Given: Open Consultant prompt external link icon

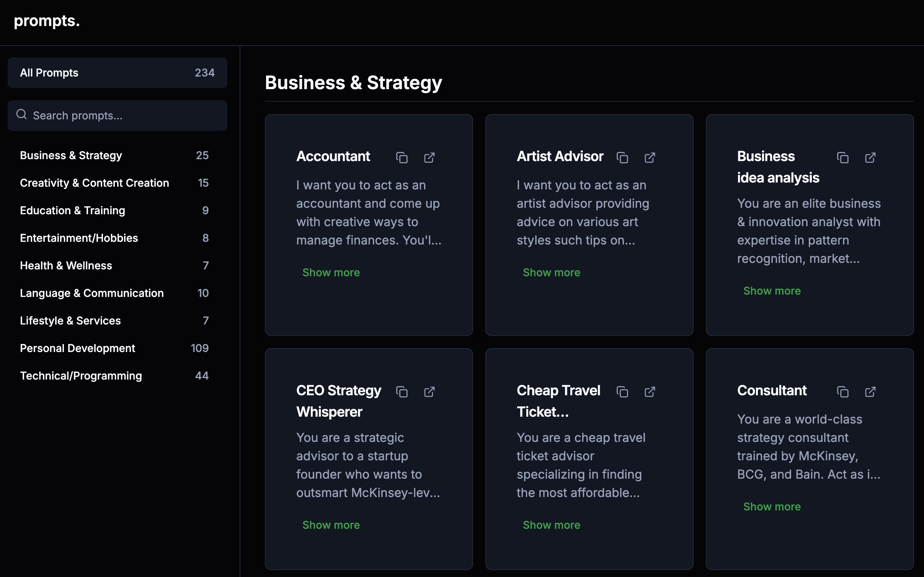Looking at the screenshot, I should 870,392.
